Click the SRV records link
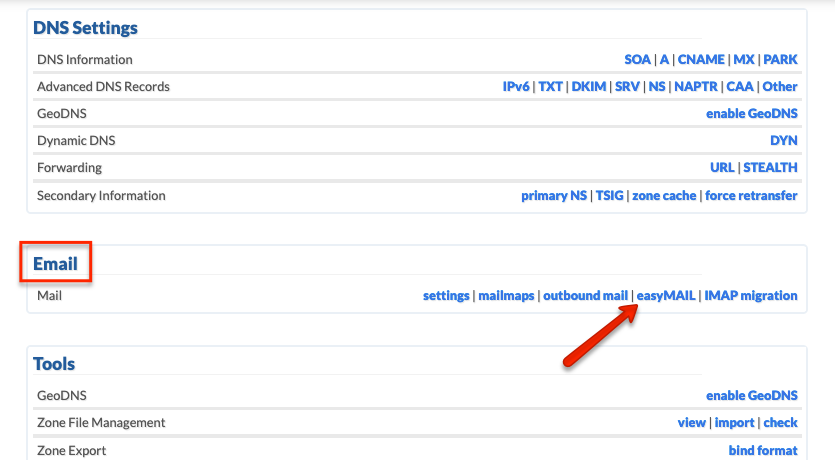The image size is (835, 460). [x=627, y=86]
